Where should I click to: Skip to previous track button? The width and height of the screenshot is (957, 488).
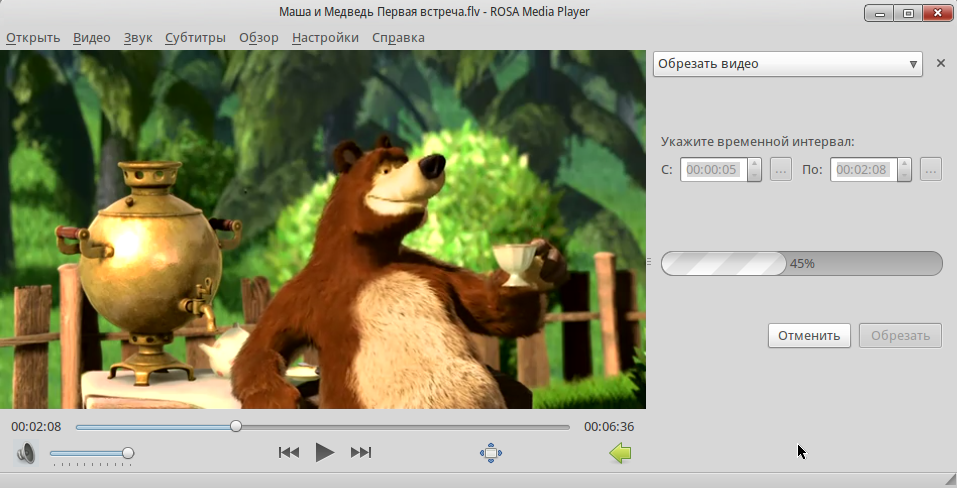[x=289, y=453]
